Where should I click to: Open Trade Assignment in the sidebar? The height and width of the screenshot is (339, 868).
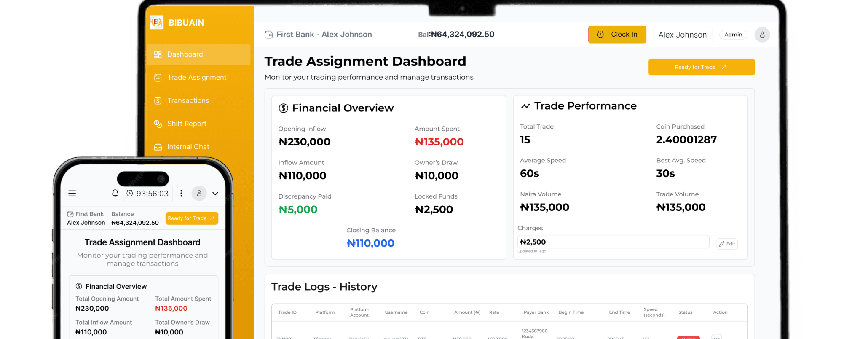[196, 78]
